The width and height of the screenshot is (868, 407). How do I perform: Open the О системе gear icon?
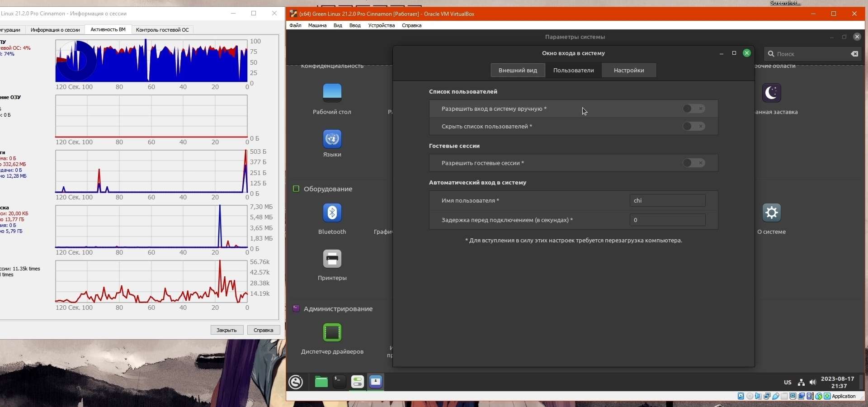coord(772,213)
